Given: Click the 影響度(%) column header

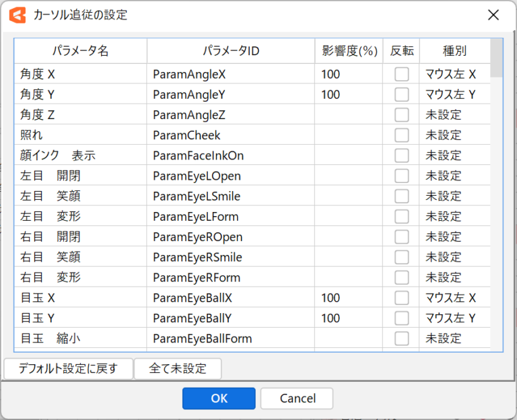Looking at the screenshot, I should 348,51.
